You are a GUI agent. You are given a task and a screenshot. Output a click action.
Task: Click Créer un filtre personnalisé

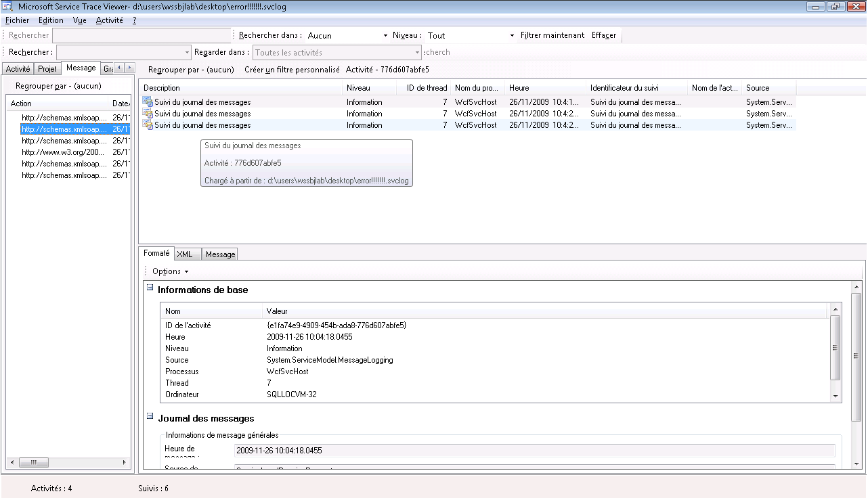point(292,70)
